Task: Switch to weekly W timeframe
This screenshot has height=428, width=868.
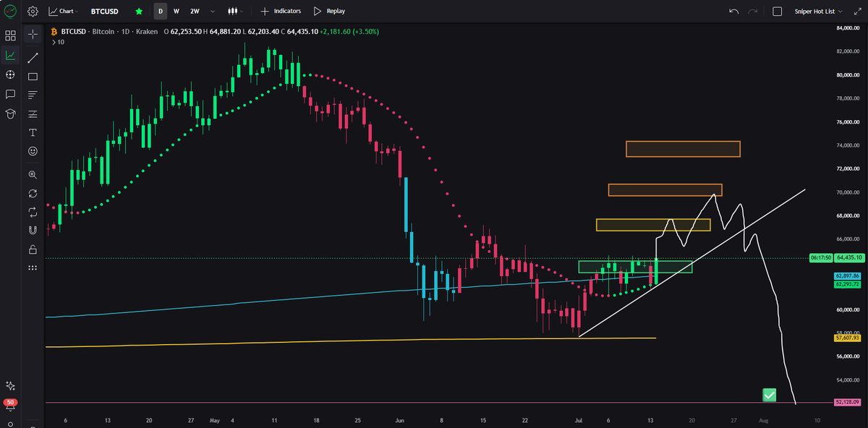Action: click(x=176, y=11)
